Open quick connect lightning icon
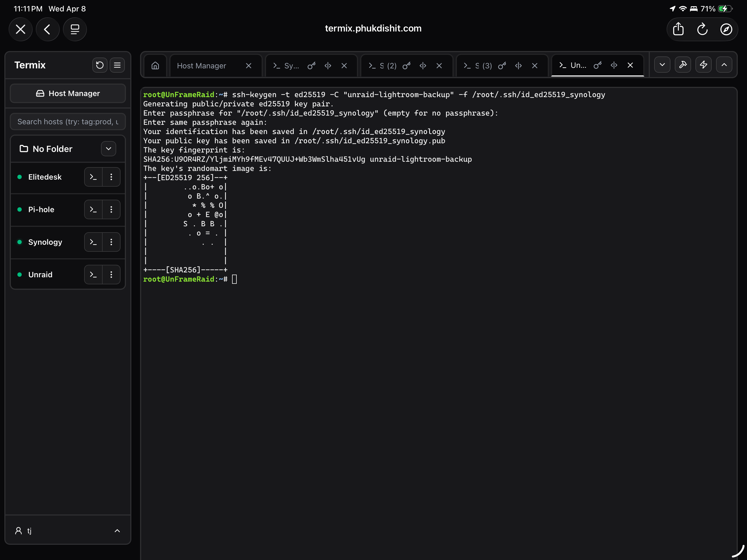Viewport: 747px width, 560px height. coord(704,65)
